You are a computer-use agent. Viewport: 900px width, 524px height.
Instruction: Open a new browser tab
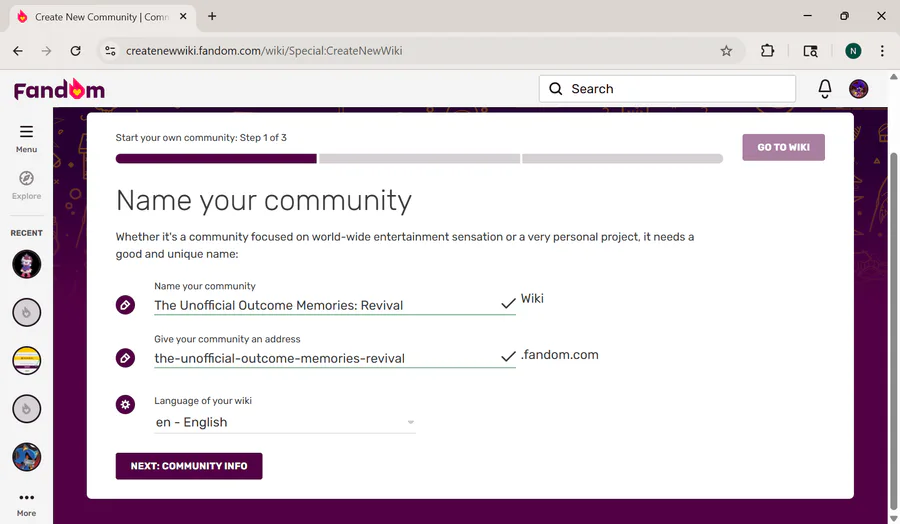coord(212,17)
